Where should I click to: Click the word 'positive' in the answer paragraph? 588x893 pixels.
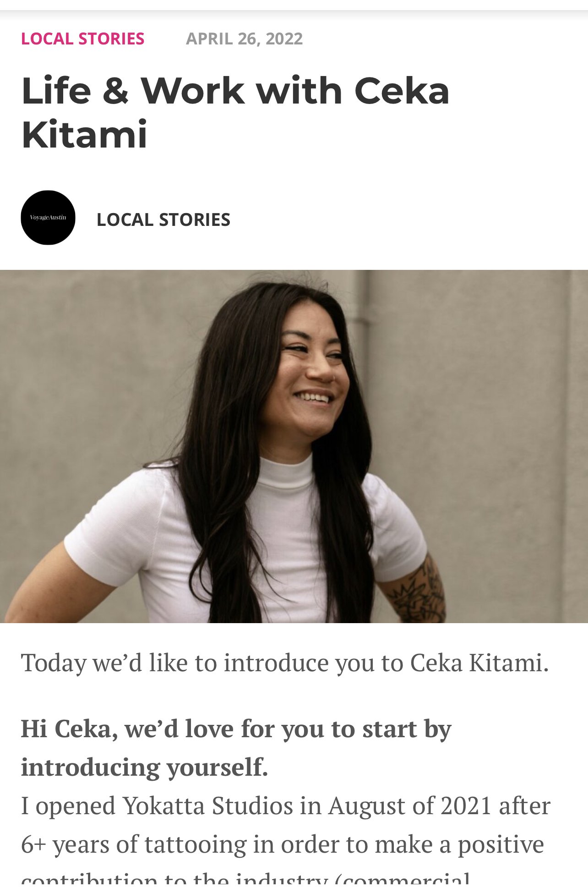click(501, 844)
